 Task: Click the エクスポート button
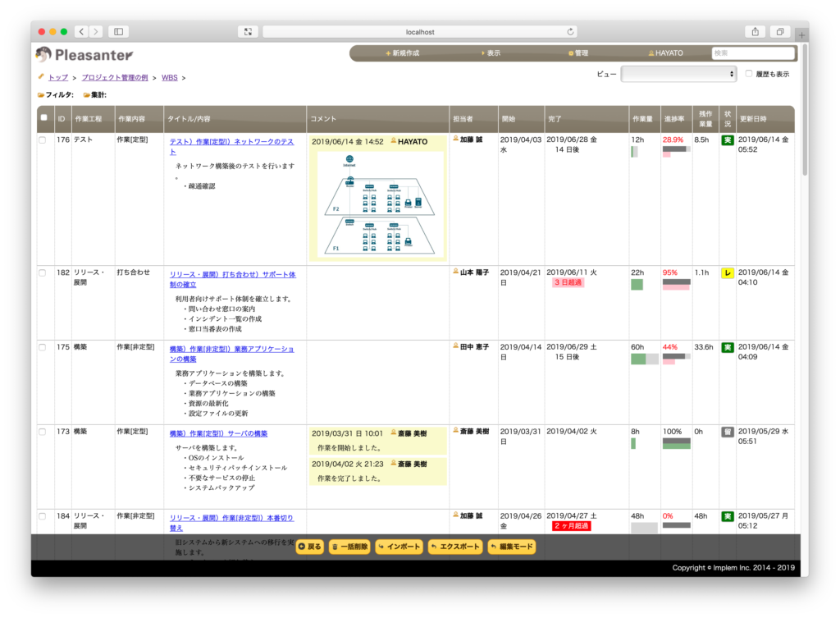coord(455,547)
